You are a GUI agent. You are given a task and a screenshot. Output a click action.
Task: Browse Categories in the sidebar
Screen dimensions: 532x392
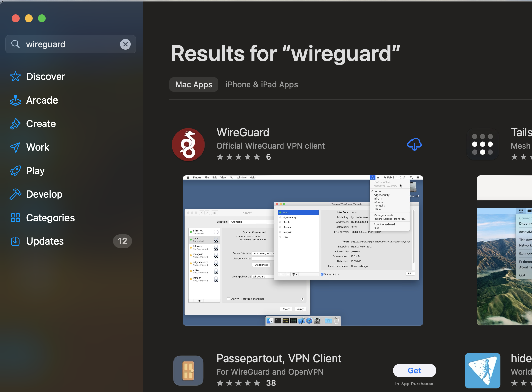click(x=50, y=218)
